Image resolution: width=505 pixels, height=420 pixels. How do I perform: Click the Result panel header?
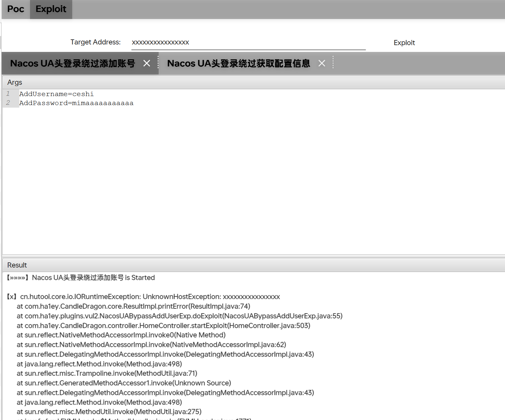tap(253, 265)
